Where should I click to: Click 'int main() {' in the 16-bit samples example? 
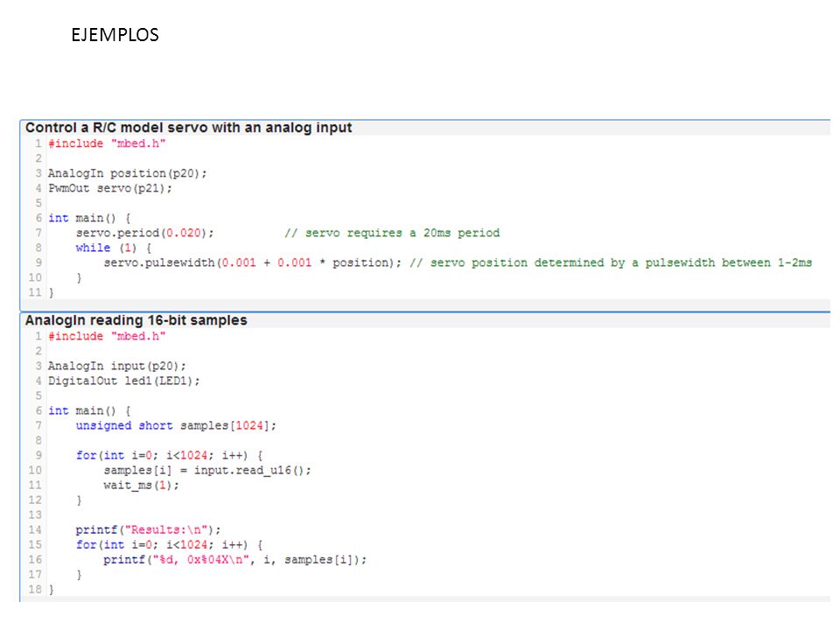(89, 411)
